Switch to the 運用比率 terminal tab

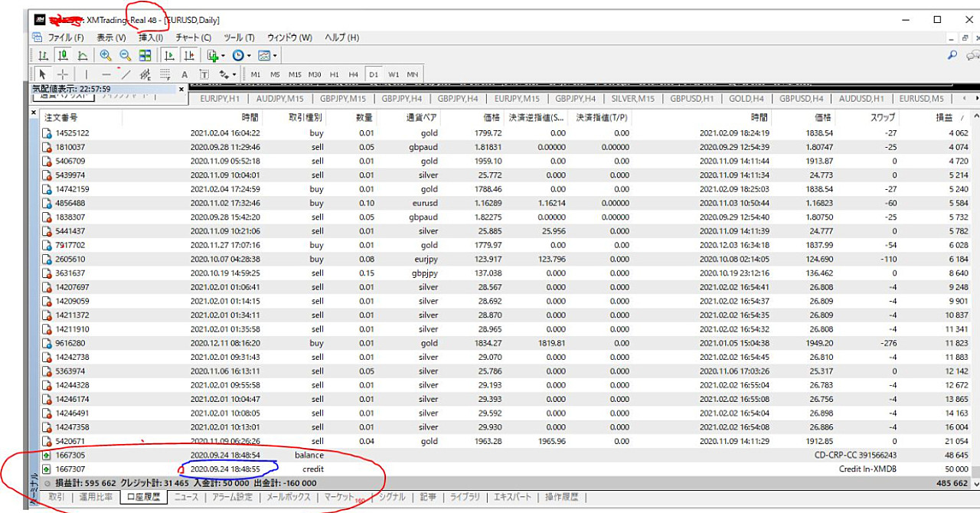[96, 497]
